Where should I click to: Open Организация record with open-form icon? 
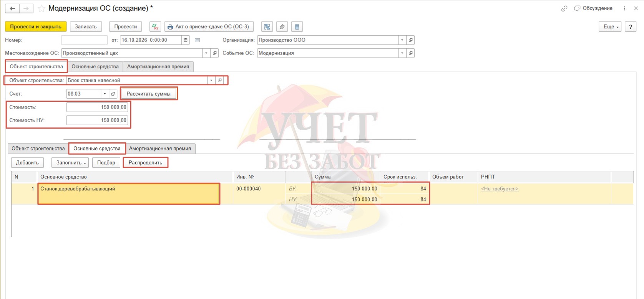tap(410, 40)
